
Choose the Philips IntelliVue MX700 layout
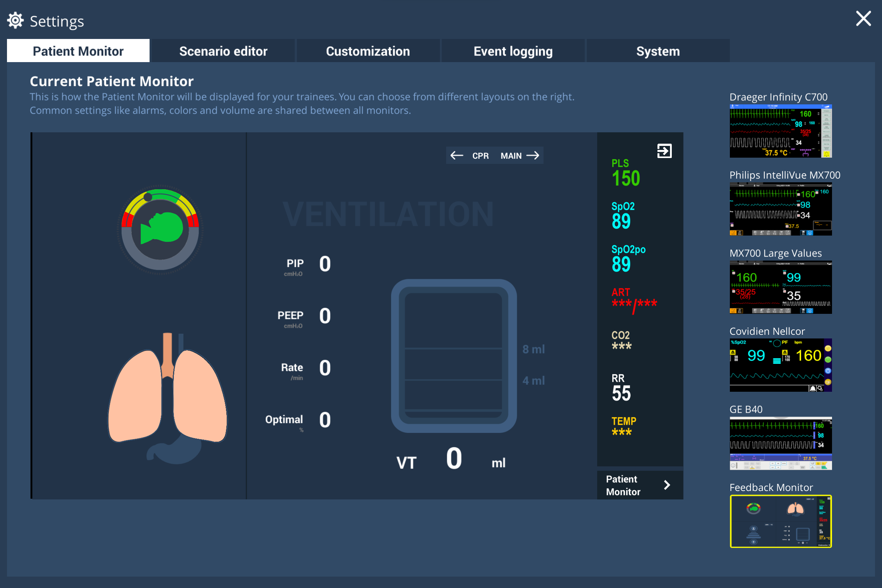(x=781, y=209)
